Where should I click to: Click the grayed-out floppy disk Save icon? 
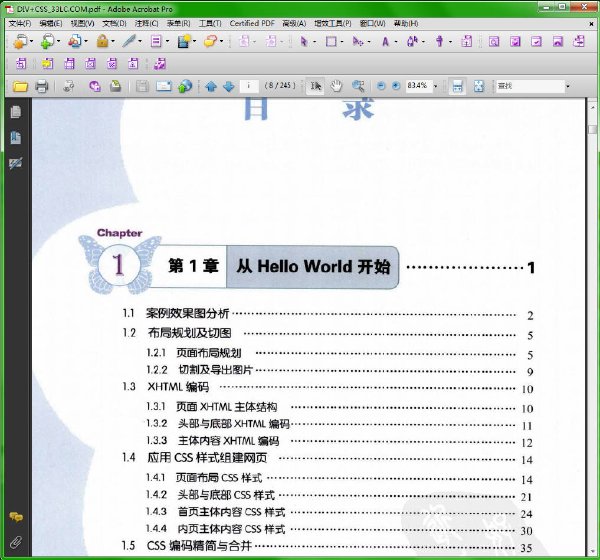pyautogui.click(x=142, y=87)
